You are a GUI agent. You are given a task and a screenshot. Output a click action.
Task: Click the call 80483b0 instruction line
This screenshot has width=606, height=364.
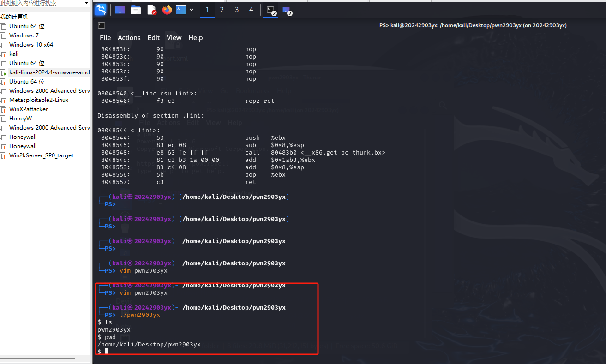click(243, 152)
